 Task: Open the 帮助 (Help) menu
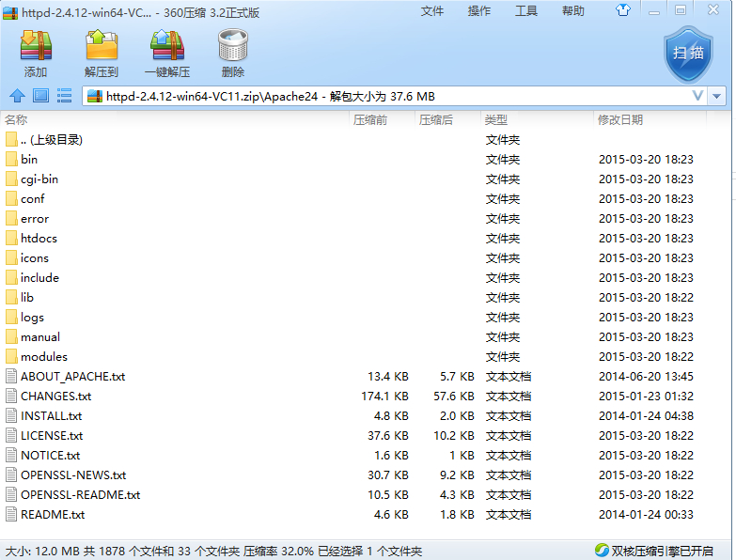(573, 10)
